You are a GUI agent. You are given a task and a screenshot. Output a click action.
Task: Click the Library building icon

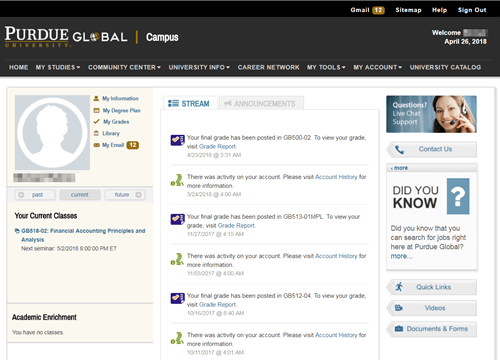[x=96, y=133]
